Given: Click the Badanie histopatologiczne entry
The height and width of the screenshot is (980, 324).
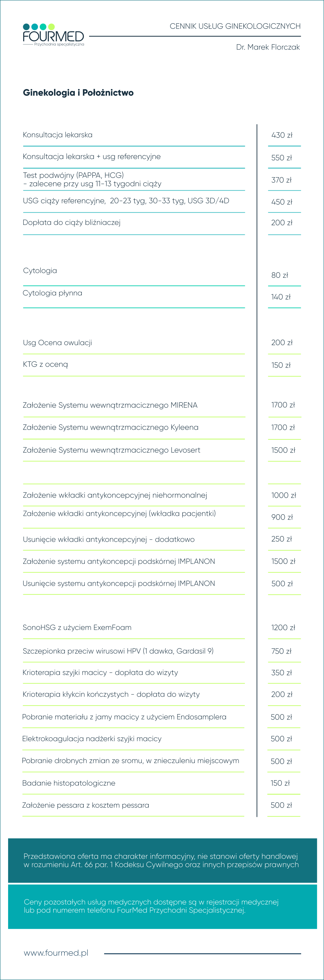Looking at the screenshot, I should pos(69,783).
